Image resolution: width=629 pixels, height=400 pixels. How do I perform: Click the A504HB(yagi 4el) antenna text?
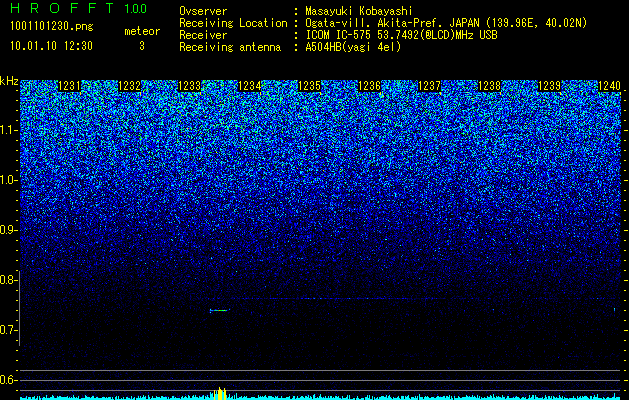pyautogui.click(x=353, y=47)
